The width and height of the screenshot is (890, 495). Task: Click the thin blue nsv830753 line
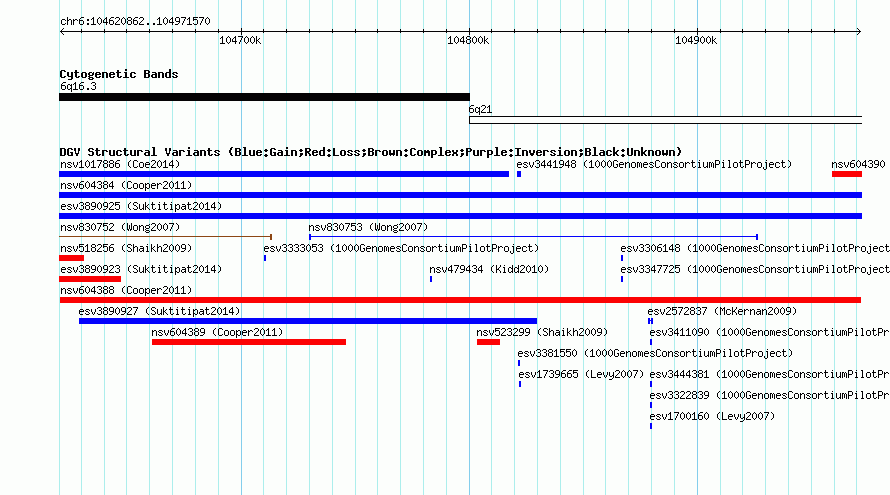pos(534,237)
